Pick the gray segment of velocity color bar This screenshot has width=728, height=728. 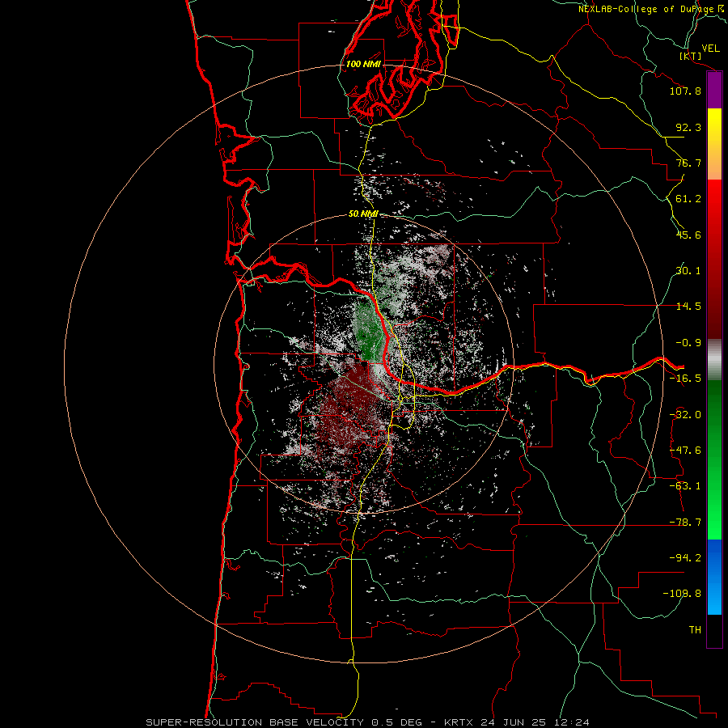coord(714,360)
